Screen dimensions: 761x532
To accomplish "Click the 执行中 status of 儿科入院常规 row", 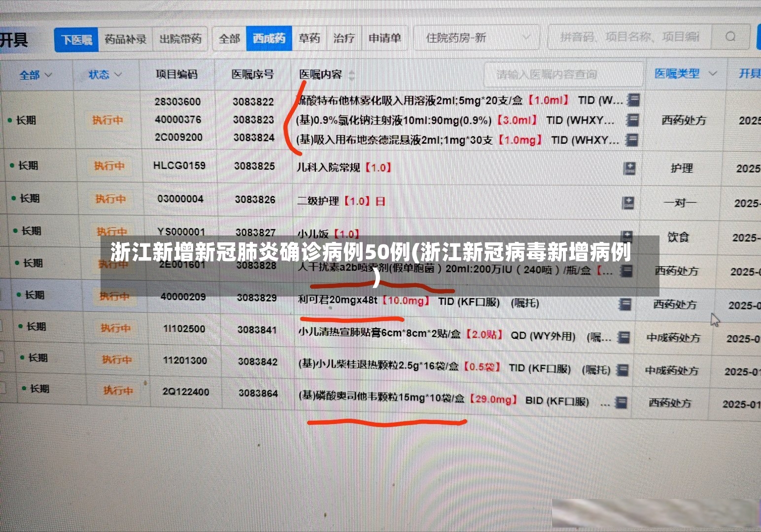I will click(109, 166).
